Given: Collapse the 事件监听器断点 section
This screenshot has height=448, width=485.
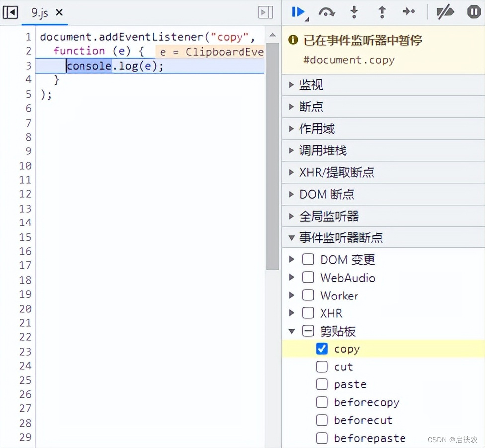Looking at the screenshot, I should click(383, 238).
